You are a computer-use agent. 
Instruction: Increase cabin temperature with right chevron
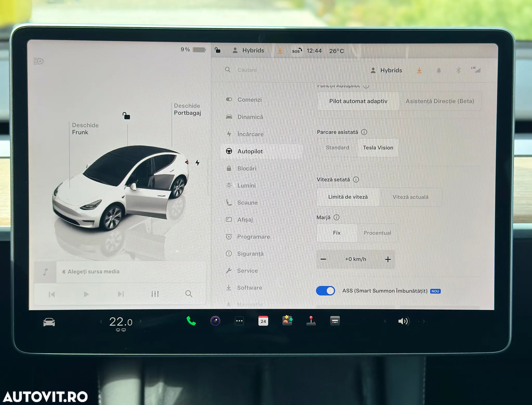pyautogui.click(x=141, y=321)
